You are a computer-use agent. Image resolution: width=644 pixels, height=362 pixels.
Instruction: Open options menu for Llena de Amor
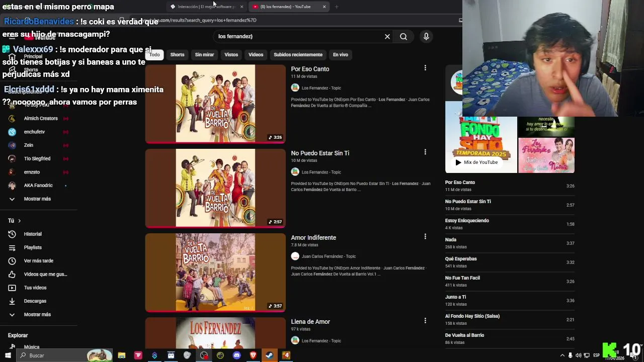click(425, 320)
